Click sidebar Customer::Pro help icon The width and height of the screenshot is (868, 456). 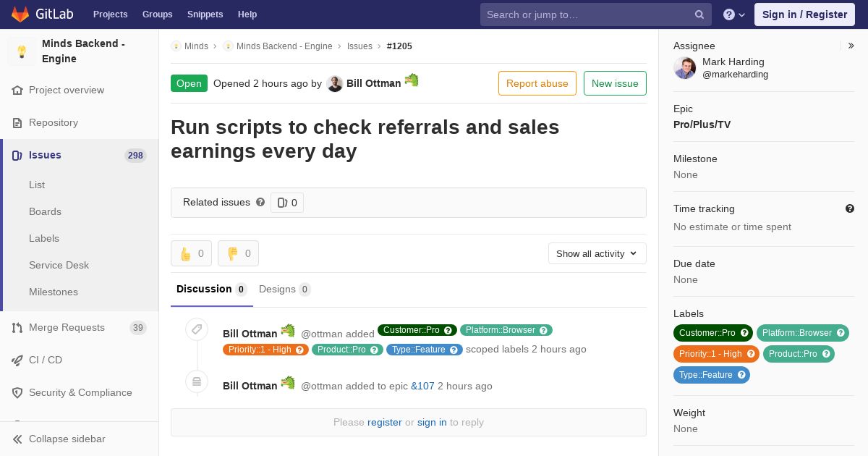[744, 334]
